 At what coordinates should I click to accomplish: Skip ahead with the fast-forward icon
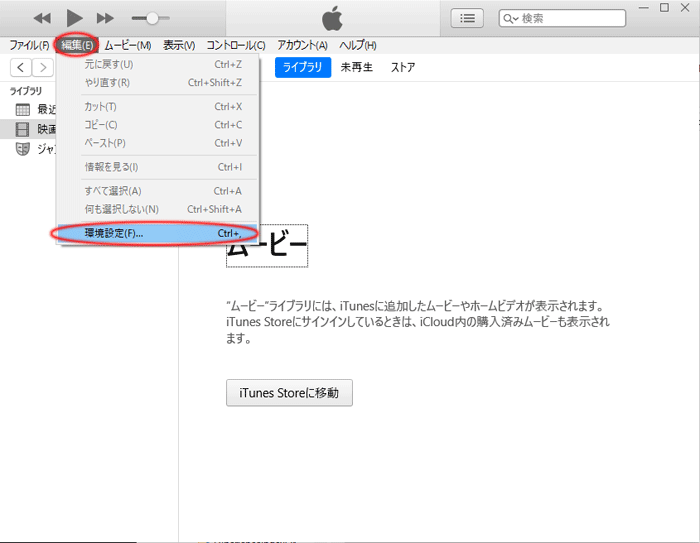tap(105, 18)
